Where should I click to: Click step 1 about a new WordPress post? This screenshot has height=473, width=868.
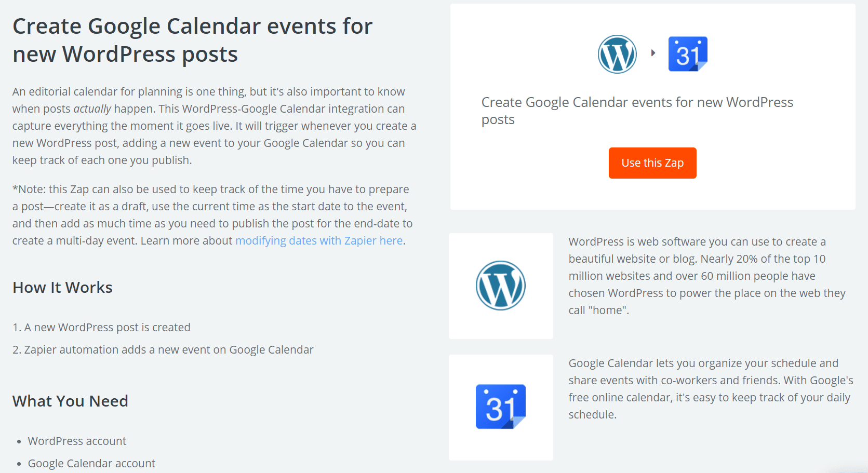pos(102,327)
